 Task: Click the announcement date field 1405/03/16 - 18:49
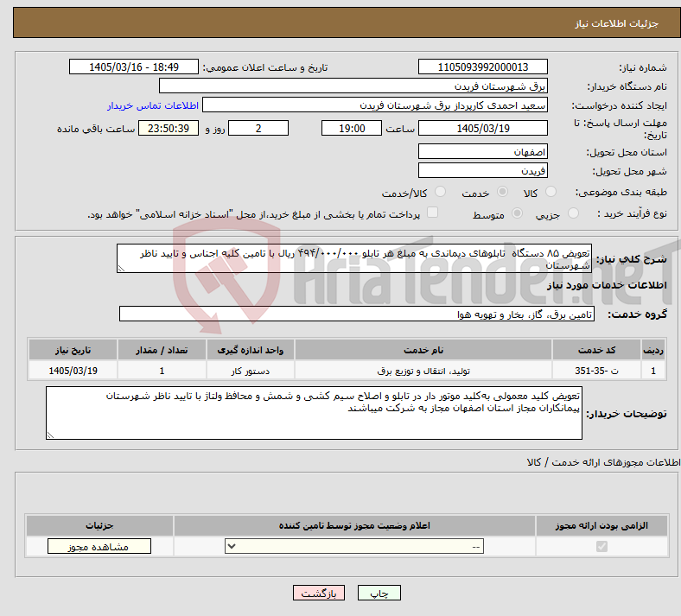tap(134, 67)
